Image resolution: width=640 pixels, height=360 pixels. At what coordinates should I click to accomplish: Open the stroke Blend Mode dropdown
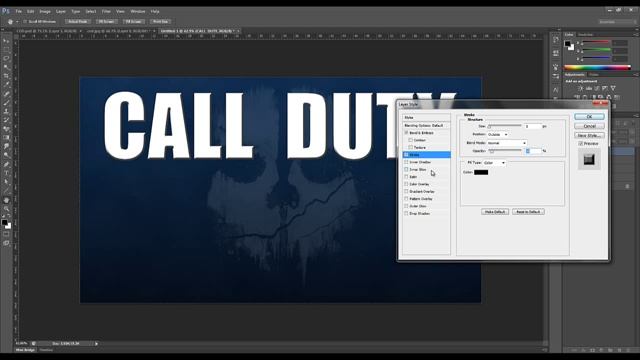pyautogui.click(x=507, y=143)
